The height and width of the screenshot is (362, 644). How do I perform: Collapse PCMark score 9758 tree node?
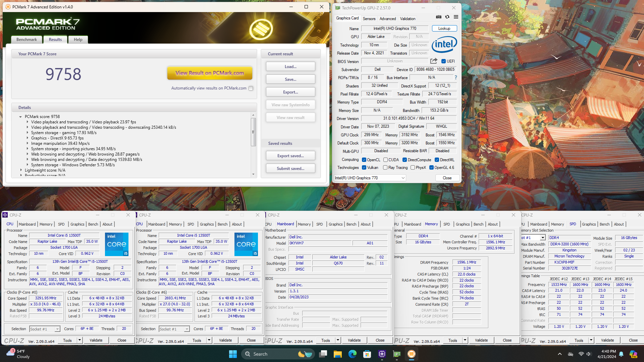pos(20,117)
